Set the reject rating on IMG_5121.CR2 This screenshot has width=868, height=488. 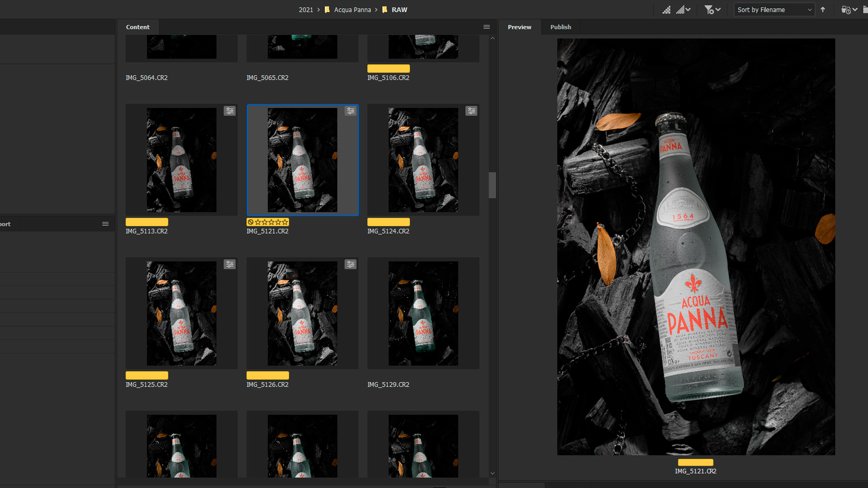pyautogui.click(x=250, y=222)
